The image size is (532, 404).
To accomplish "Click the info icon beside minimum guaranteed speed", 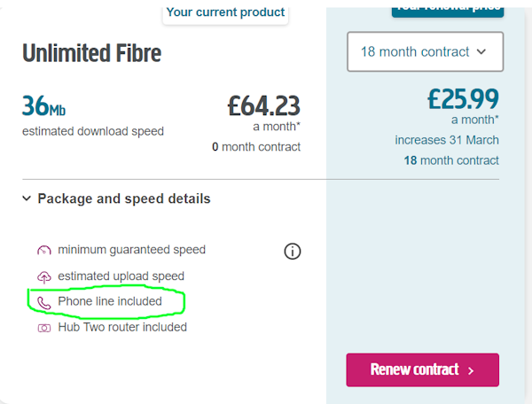I will point(293,252).
